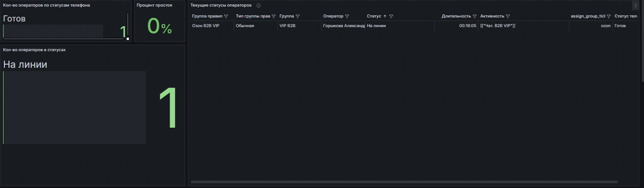Viewport: 644px width, 188px height.
Task: Filter the assign_group_ticl column
Action: point(609,16)
